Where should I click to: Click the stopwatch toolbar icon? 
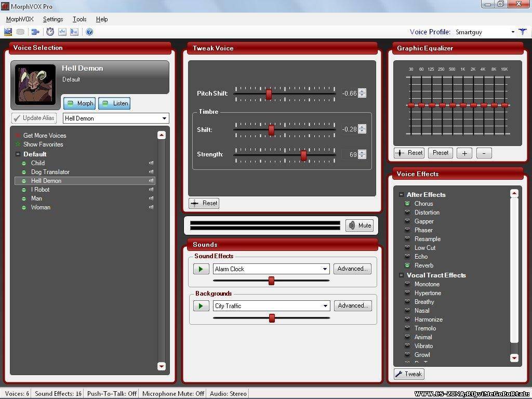[x=50, y=32]
